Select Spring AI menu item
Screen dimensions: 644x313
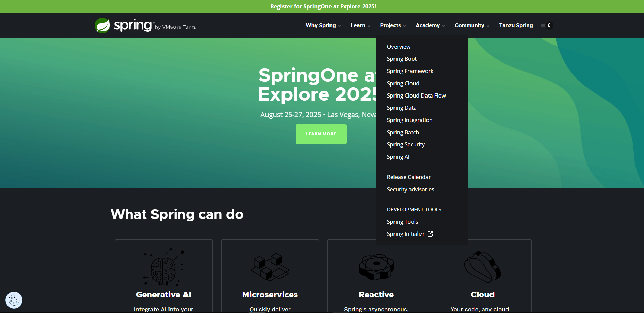[398, 157]
